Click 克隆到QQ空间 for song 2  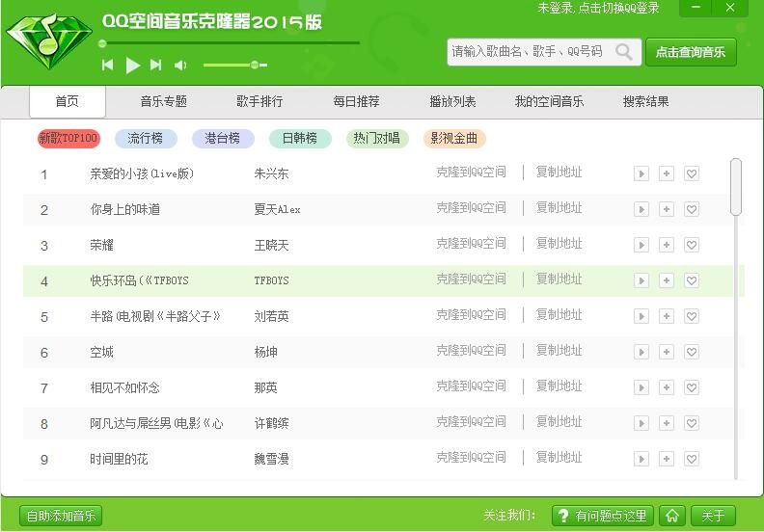point(471,208)
